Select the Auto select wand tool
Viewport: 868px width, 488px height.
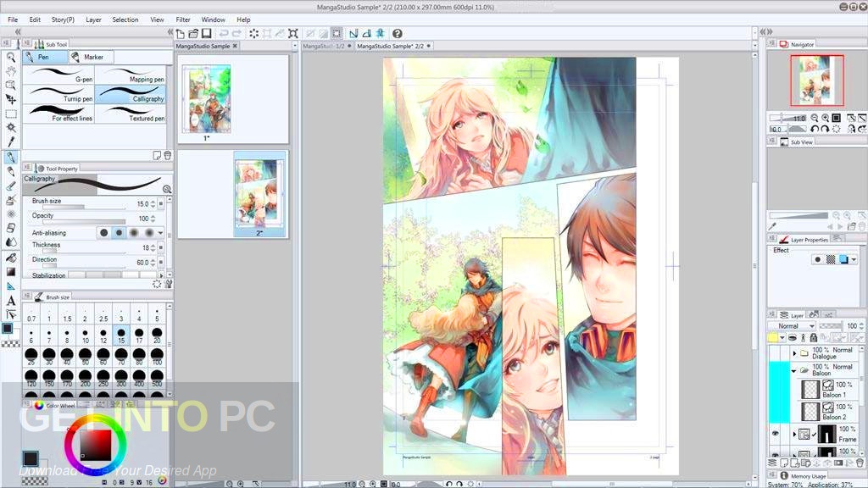10,128
